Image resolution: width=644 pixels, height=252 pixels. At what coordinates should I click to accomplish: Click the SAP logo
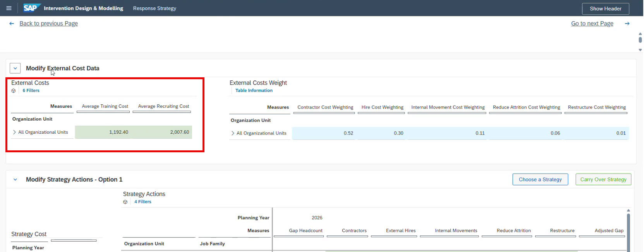click(x=31, y=8)
